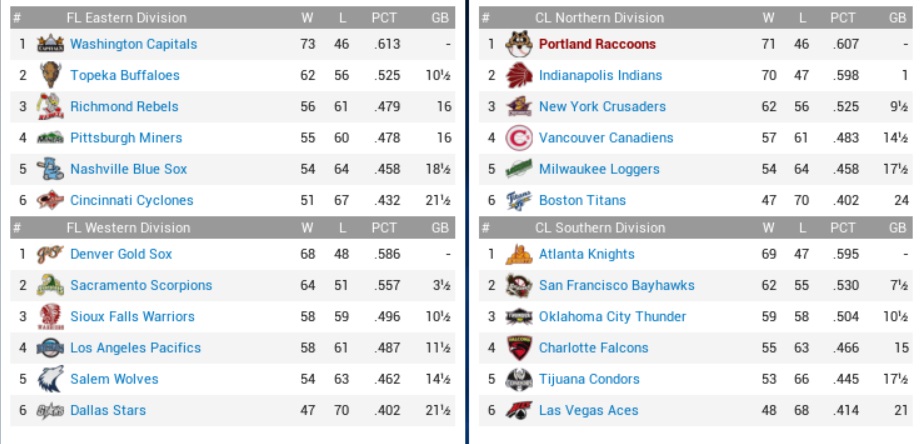
Task: Click the Vancouver Canadiens red C logo
Action: pos(518,138)
